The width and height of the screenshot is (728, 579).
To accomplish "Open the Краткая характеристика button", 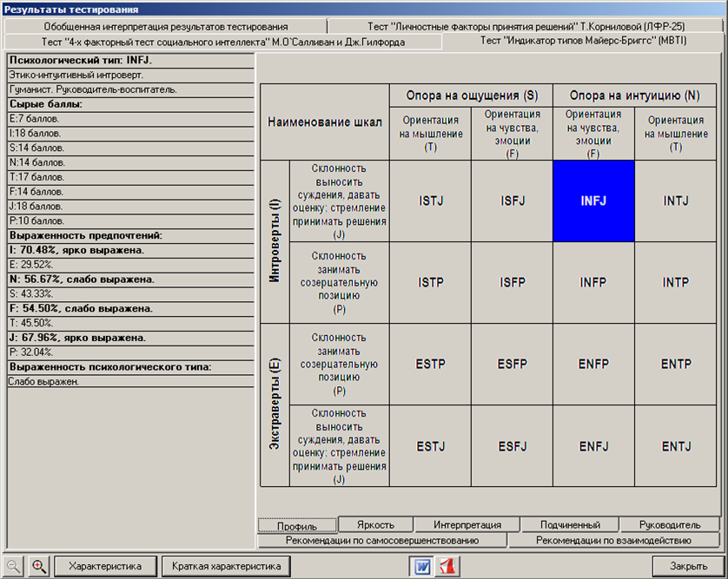I will point(226,566).
